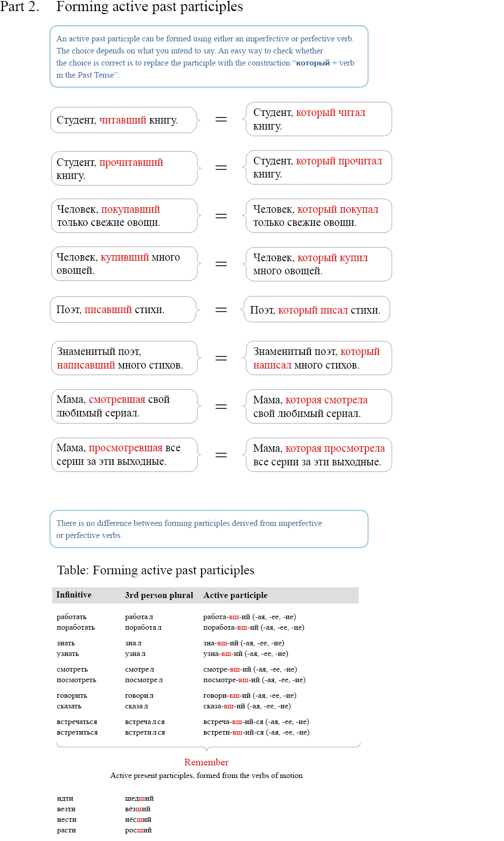Click the red word 'покупавший'
Viewport: 504px width, 841px height.
pyautogui.click(x=131, y=209)
